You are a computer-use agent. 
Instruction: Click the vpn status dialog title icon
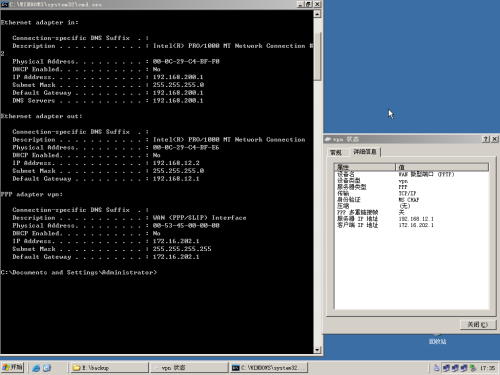click(x=328, y=139)
